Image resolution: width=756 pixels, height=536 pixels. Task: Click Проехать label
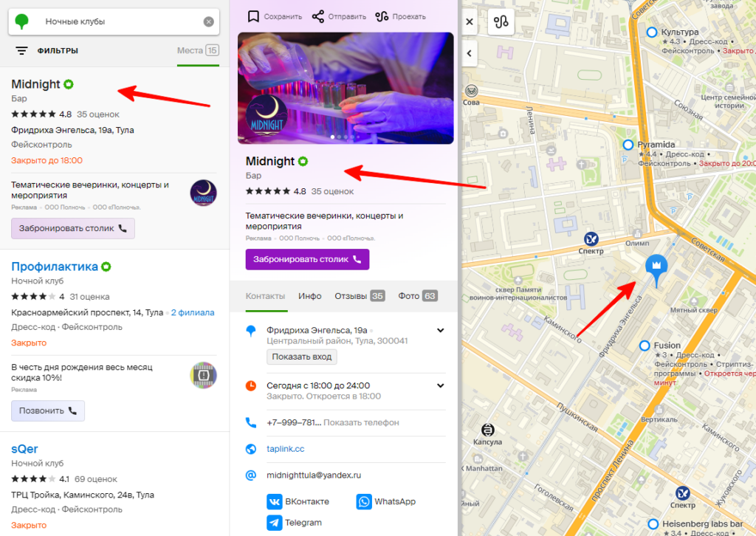409,16
